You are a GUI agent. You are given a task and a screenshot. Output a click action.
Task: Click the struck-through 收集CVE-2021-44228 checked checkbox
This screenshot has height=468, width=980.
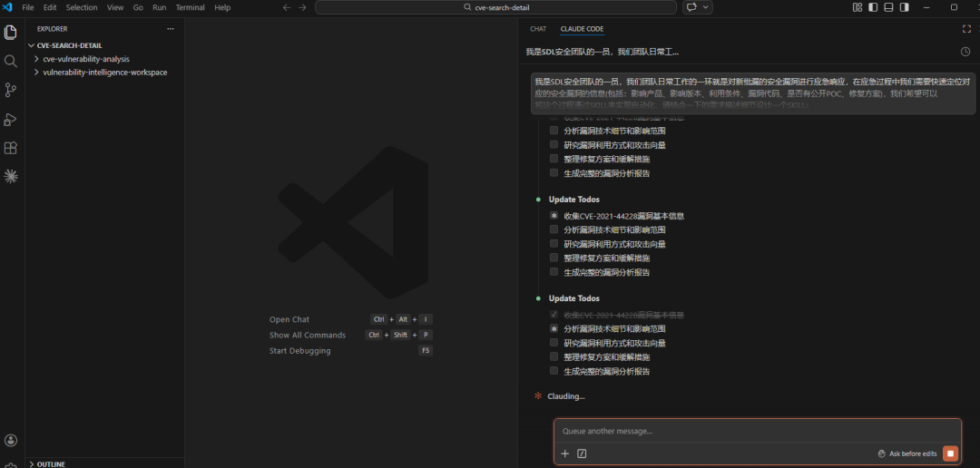pos(554,315)
